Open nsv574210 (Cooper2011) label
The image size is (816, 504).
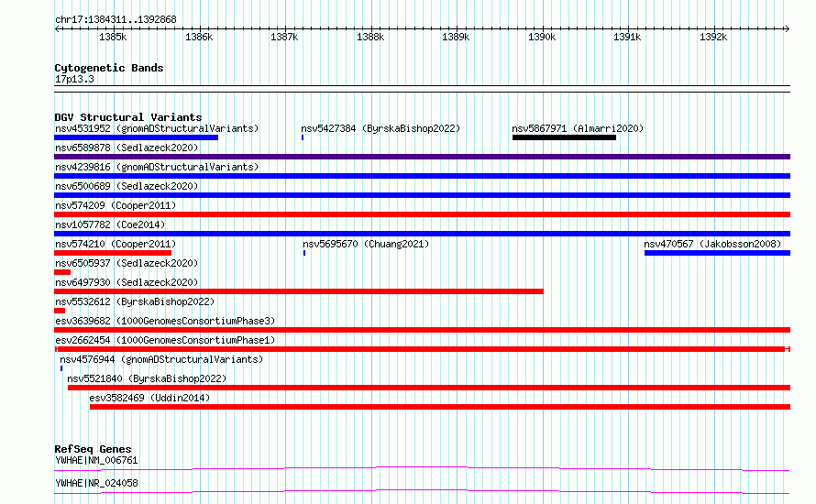[116, 244]
